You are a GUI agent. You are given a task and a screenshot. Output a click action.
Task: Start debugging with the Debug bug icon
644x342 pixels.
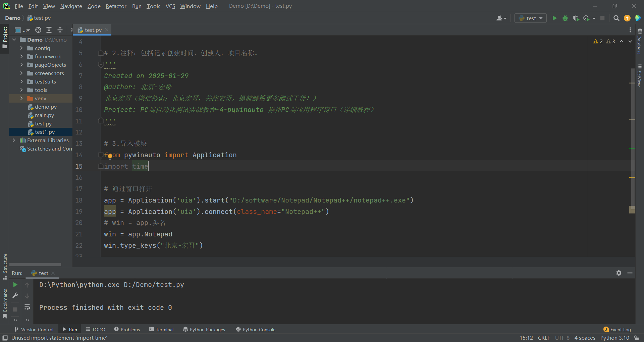(x=565, y=18)
